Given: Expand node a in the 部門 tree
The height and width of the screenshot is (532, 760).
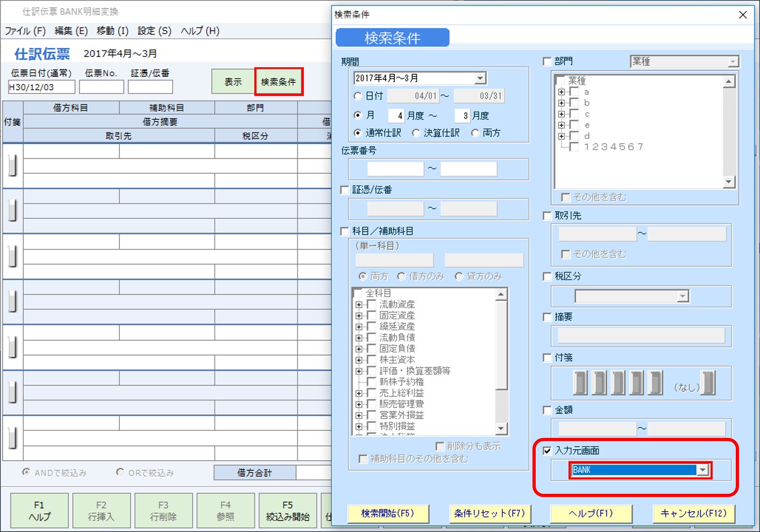Looking at the screenshot, I should (x=560, y=91).
